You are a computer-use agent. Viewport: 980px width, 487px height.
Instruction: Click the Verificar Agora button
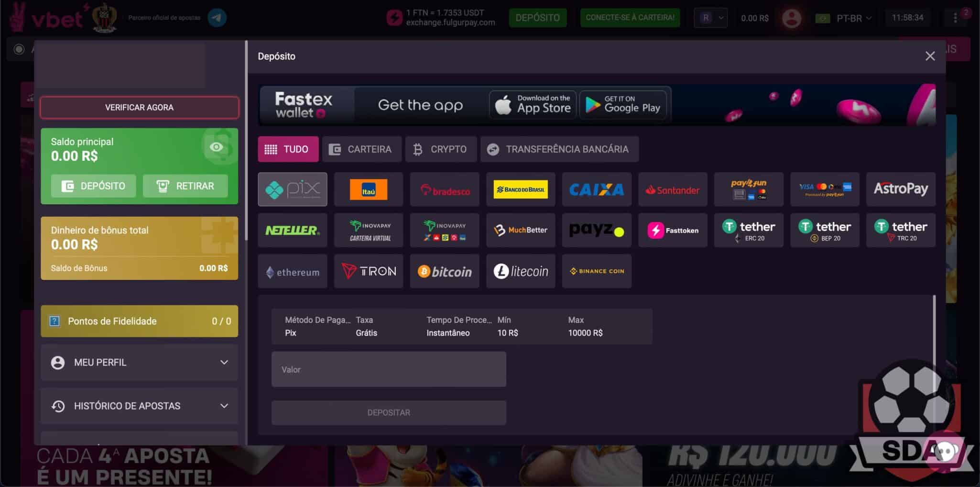[139, 108]
